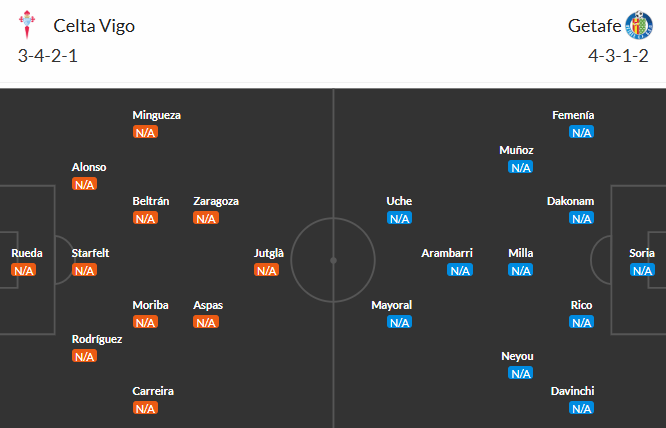The height and width of the screenshot is (428, 666).
Task: Click the N/A badge under Femenía
Action: tap(581, 132)
